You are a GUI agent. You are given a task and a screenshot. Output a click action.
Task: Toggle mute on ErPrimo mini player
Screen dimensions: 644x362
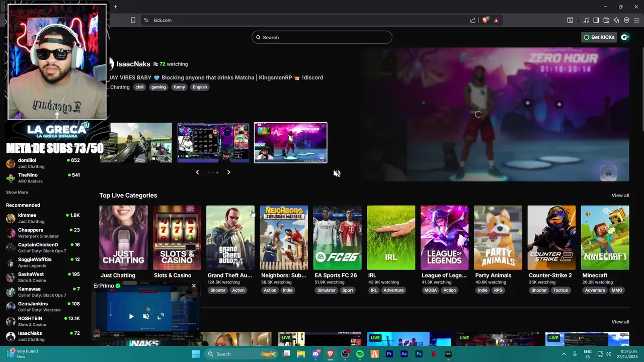click(146, 316)
